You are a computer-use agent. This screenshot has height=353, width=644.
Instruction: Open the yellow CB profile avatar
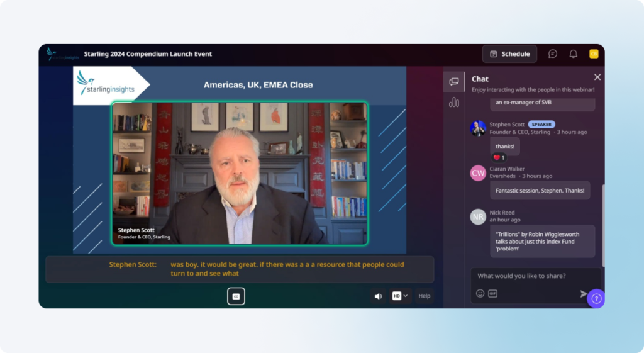pos(593,54)
